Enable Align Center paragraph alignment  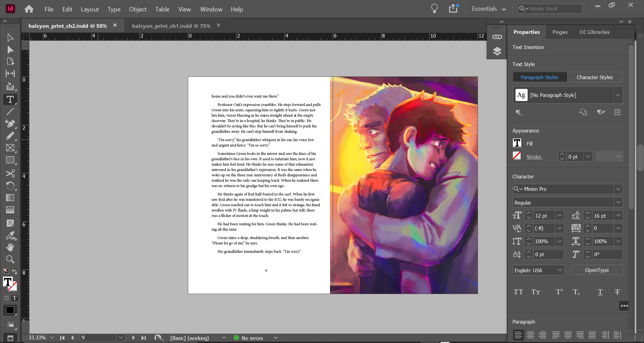click(530, 335)
